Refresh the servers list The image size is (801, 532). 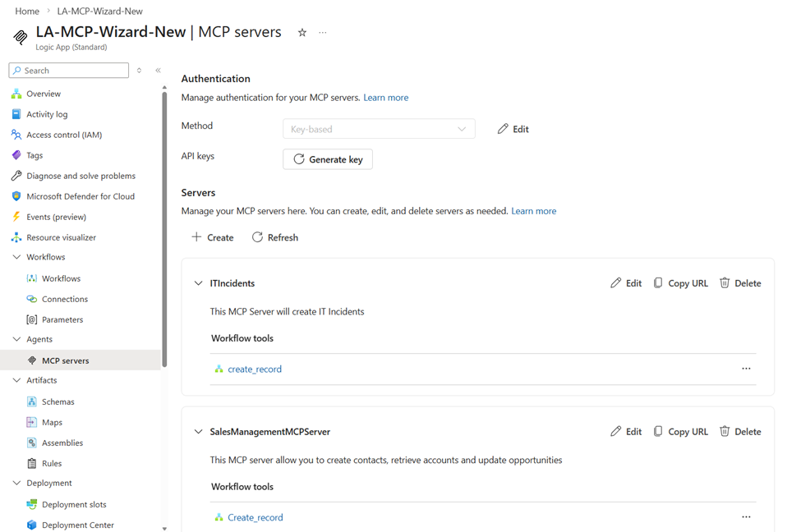pyautogui.click(x=275, y=237)
